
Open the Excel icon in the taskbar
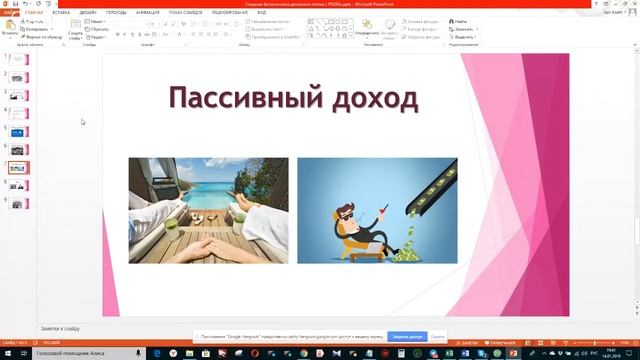click(449, 353)
